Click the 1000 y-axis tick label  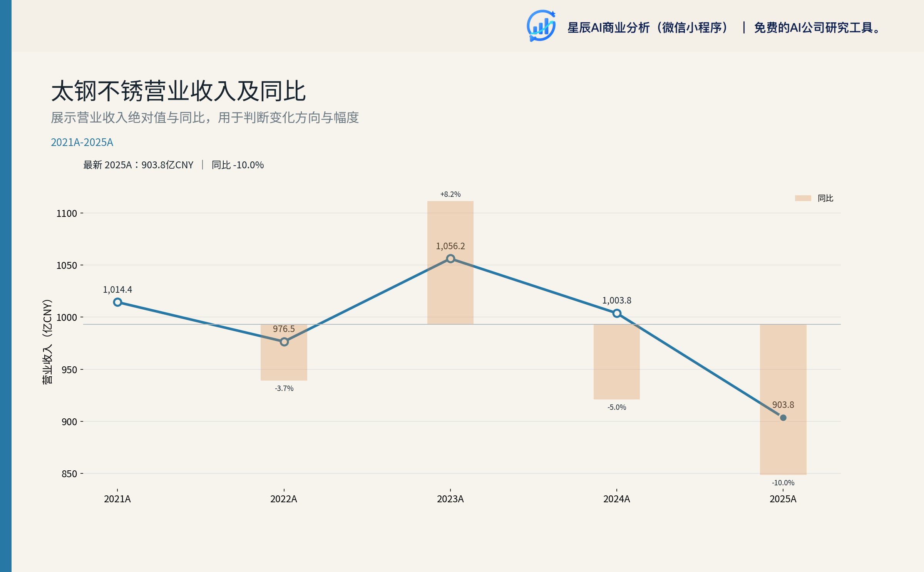(x=67, y=317)
